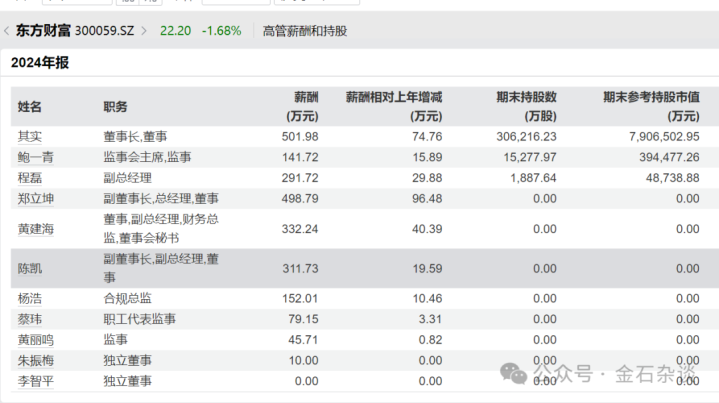Go to next stock with right chevron
Viewport: 719px width, 403px height.
144,31
